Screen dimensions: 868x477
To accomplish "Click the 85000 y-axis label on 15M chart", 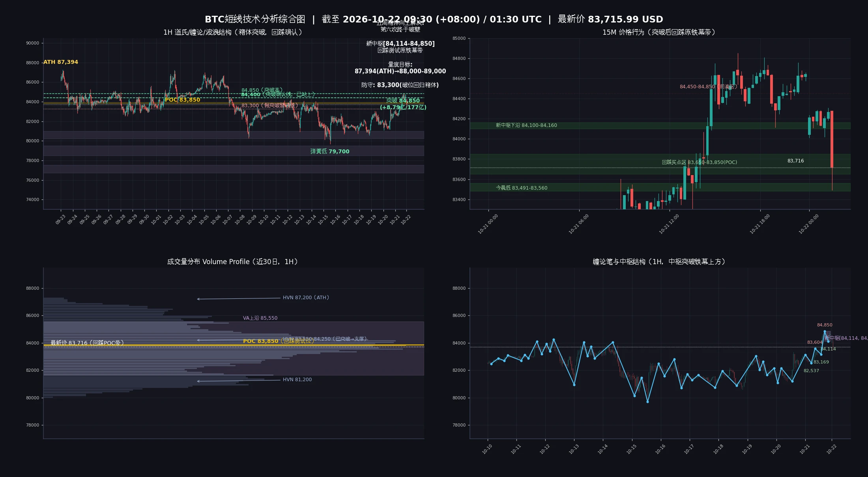I will [459, 39].
